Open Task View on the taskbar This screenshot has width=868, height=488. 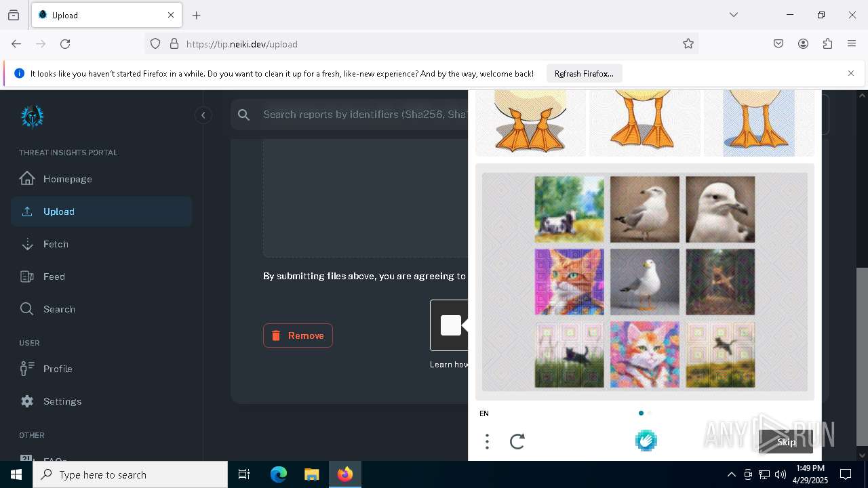[244, 474]
